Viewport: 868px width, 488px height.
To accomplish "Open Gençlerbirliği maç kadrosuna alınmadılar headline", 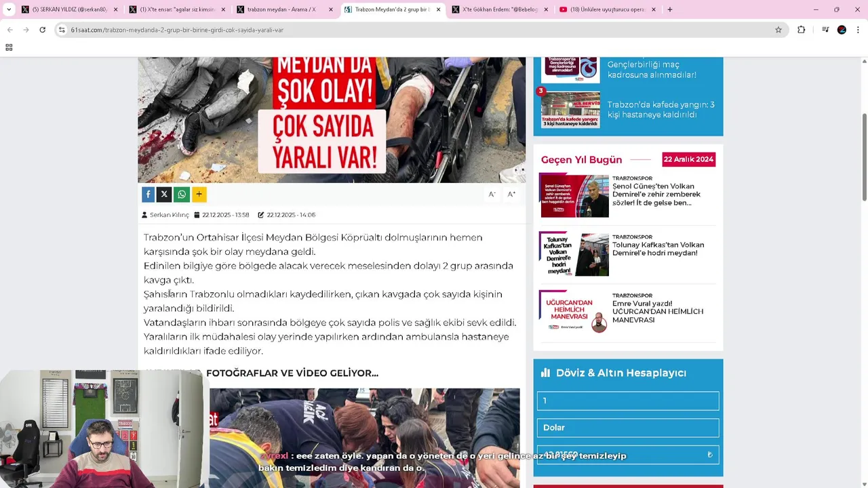I will [652, 70].
